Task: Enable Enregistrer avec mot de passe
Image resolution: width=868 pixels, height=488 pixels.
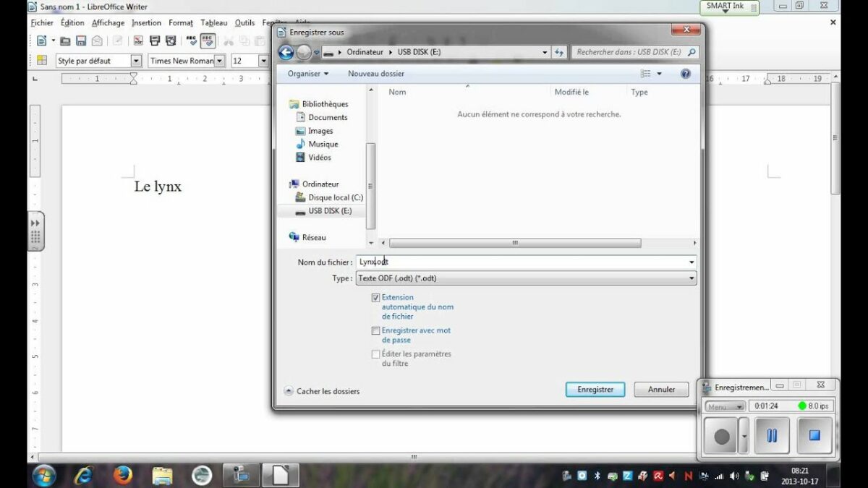Action: [x=375, y=330]
